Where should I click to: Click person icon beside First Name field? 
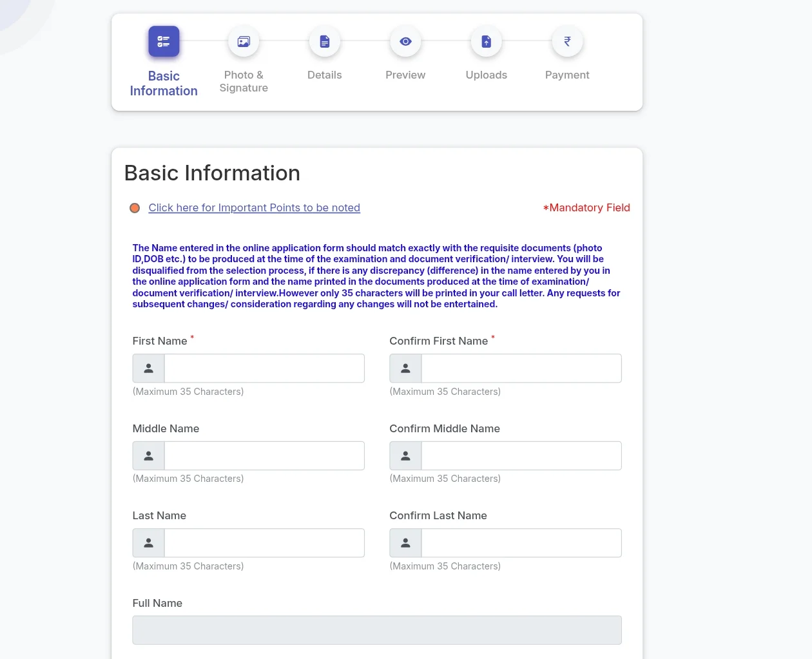[149, 368]
